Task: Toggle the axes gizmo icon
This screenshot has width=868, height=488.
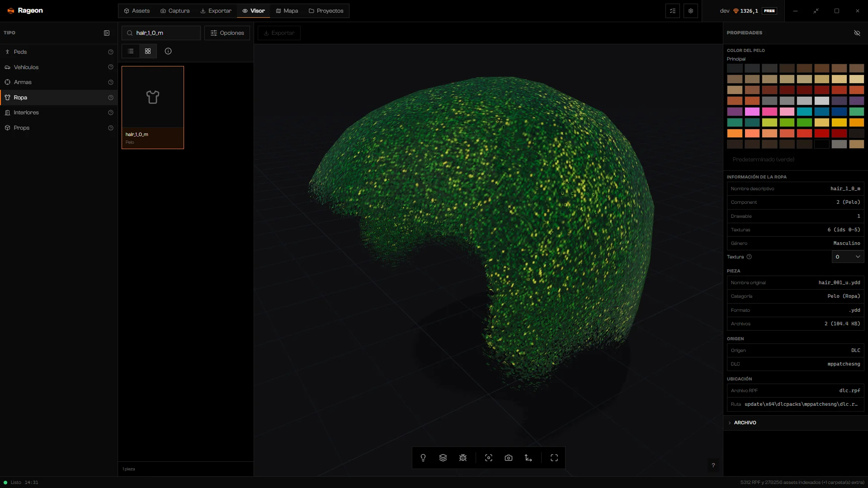Action: 528,458
